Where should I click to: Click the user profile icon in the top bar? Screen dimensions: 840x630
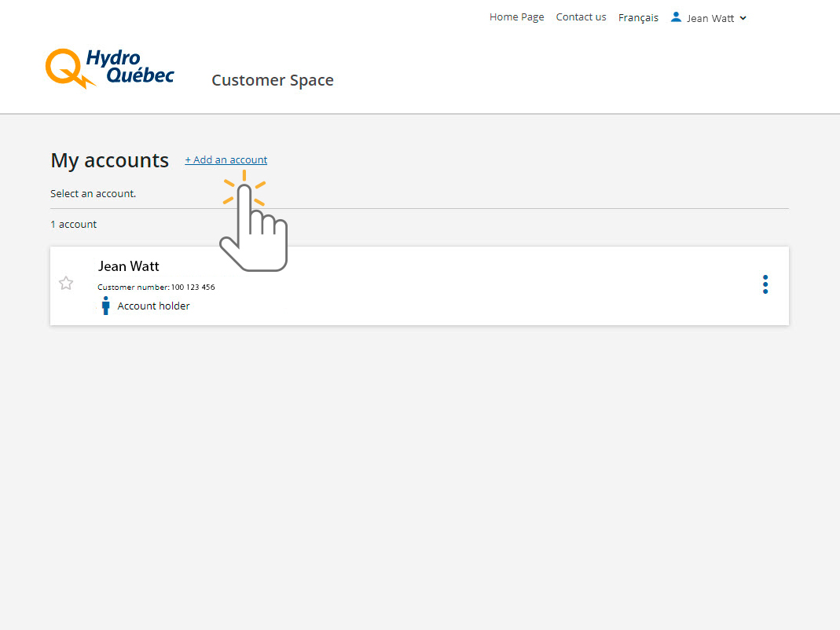click(676, 16)
